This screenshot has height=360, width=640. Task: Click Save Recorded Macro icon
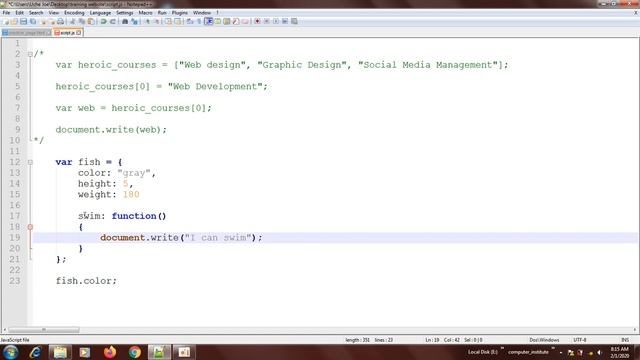tap(294, 21)
